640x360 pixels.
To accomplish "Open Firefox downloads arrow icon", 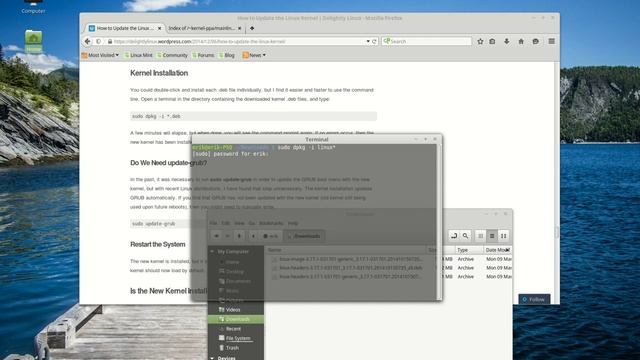I will (507, 41).
